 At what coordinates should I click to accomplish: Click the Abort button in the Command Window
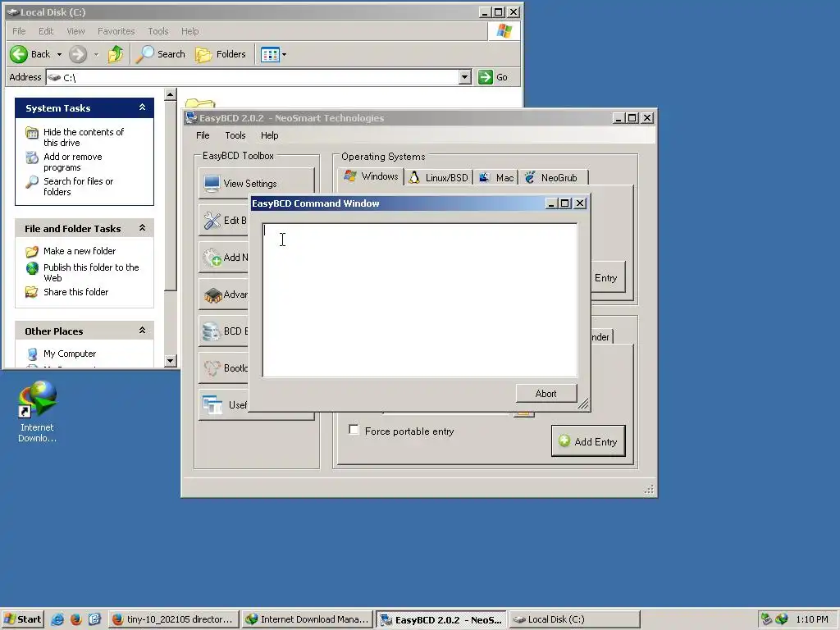546,393
